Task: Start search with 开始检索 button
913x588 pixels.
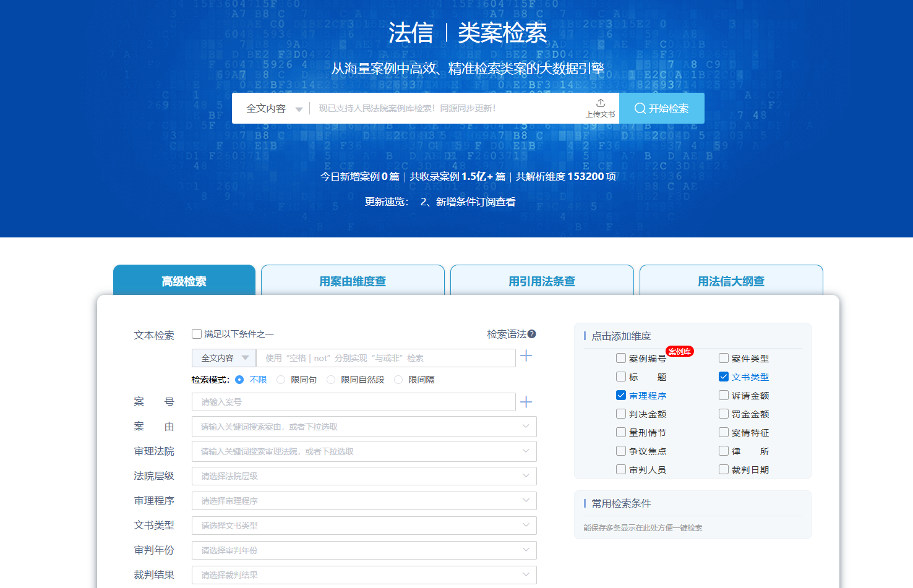Action: click(x=662, y=108)
